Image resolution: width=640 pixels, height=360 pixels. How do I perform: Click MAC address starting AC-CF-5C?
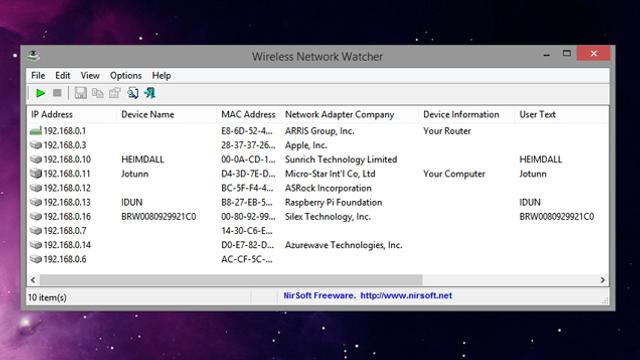tap(247, 260)
